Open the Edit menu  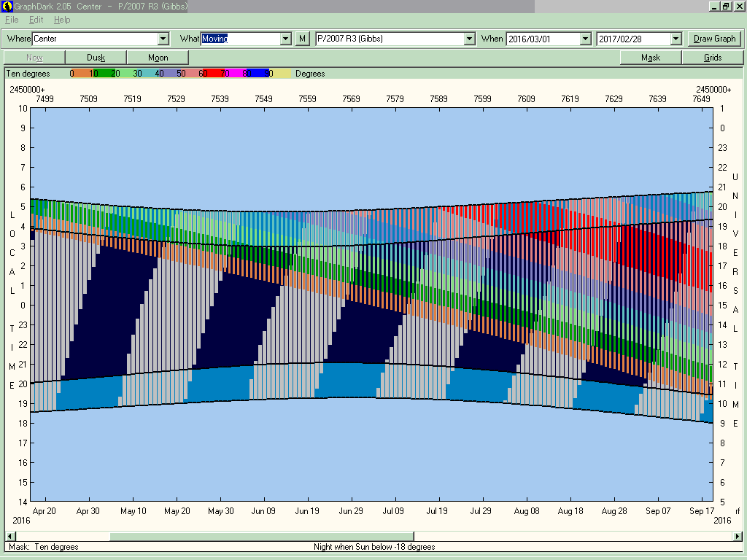click(36, 20)
